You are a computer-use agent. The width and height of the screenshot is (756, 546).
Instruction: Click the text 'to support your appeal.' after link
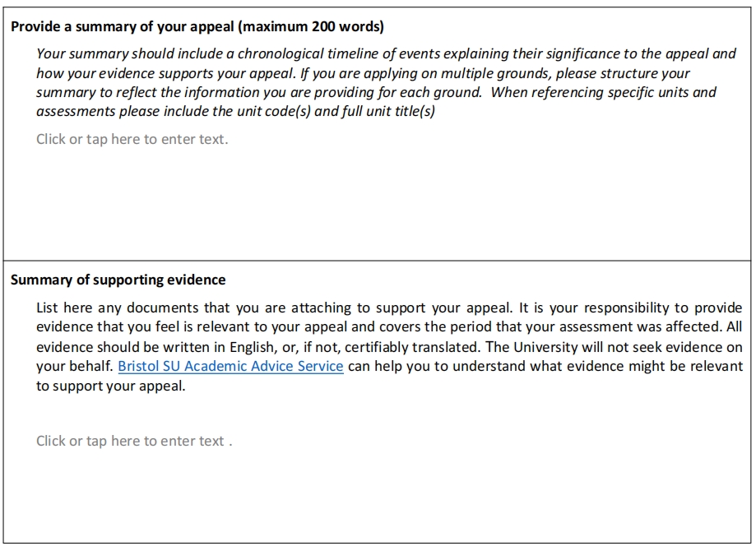tap(110, 386)
